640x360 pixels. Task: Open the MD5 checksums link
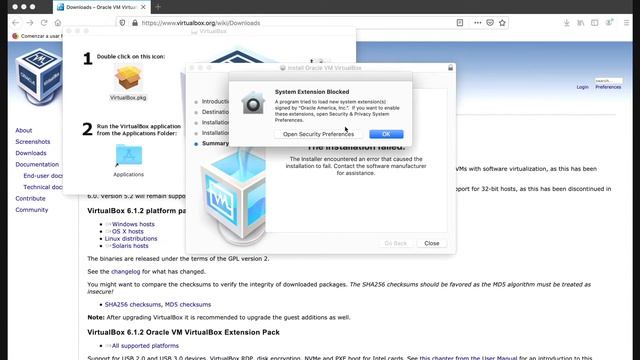[188, 304]
